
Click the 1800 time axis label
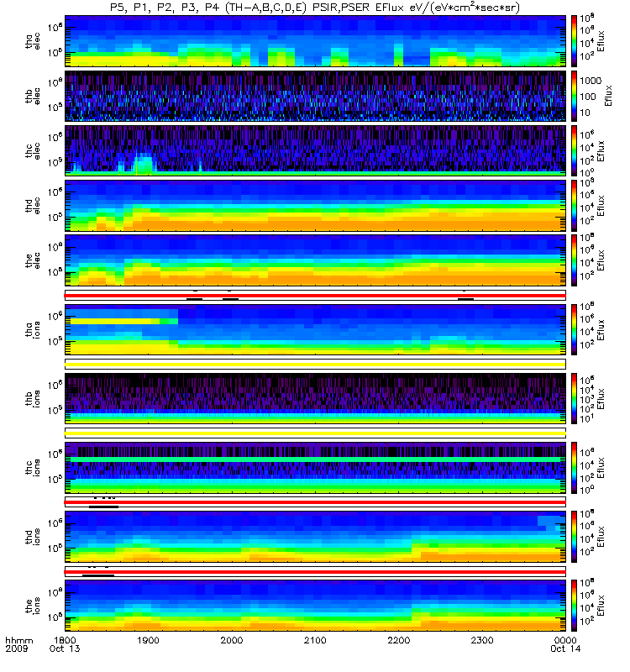click(x=65, y=640)
